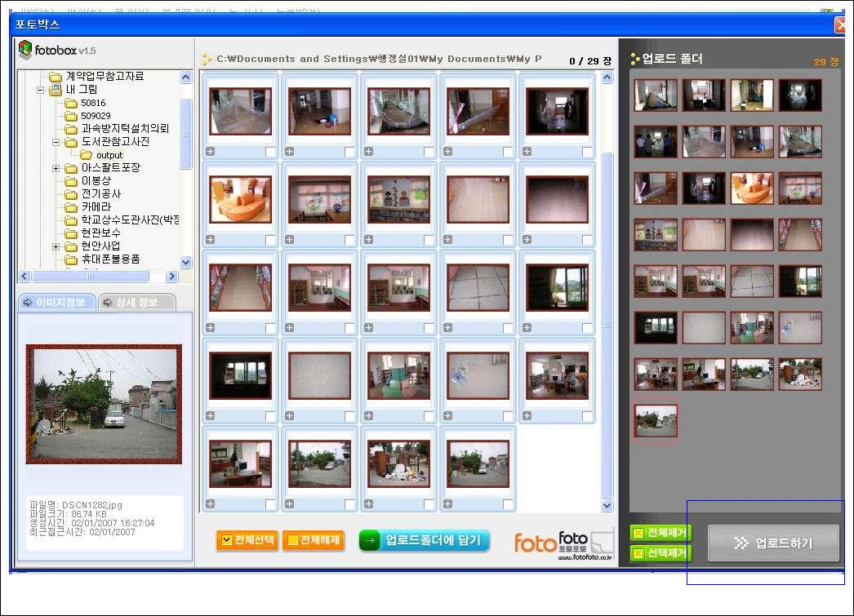Switch to the 이미지정보 tab
Viewport: 854px width, 616px height.
tap(57, 302)
